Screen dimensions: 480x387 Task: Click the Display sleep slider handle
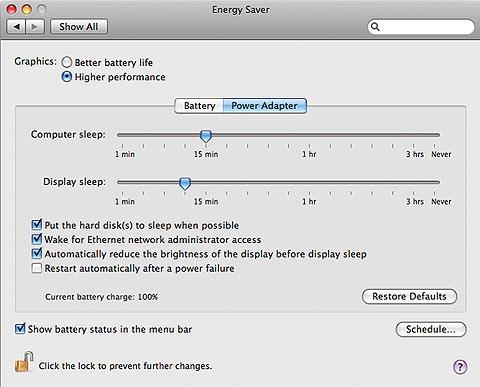click(185, 183)
